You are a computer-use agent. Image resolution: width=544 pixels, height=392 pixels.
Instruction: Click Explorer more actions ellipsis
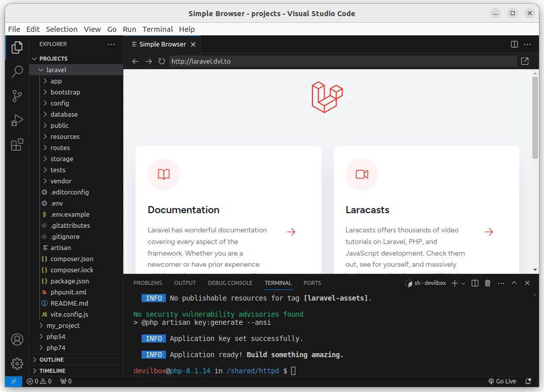coord(111,44)
